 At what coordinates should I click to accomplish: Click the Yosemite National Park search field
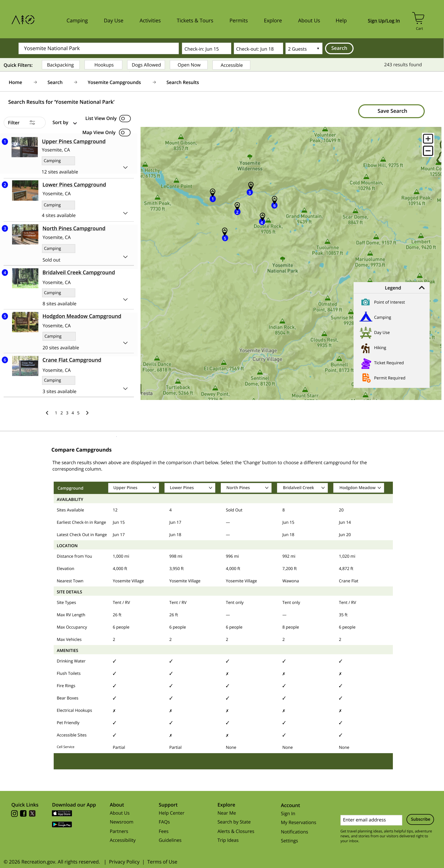point(98,48)
